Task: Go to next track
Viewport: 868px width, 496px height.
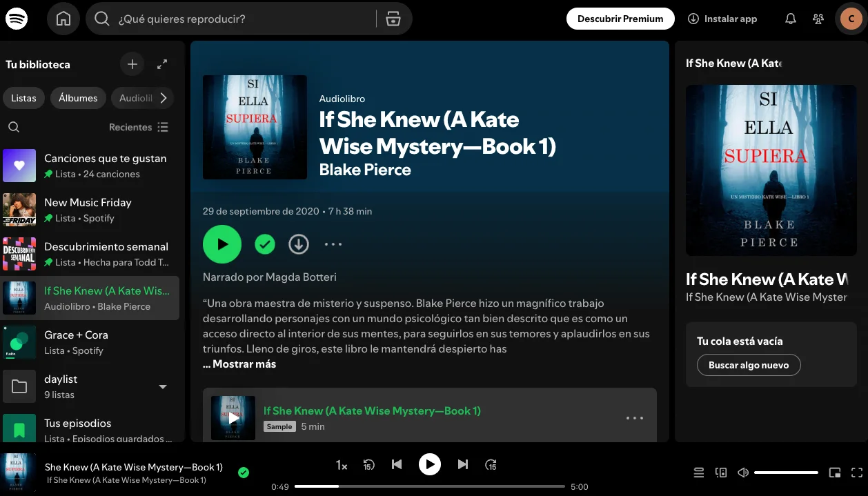Action: pyautogui.click(x=463, y=465)
